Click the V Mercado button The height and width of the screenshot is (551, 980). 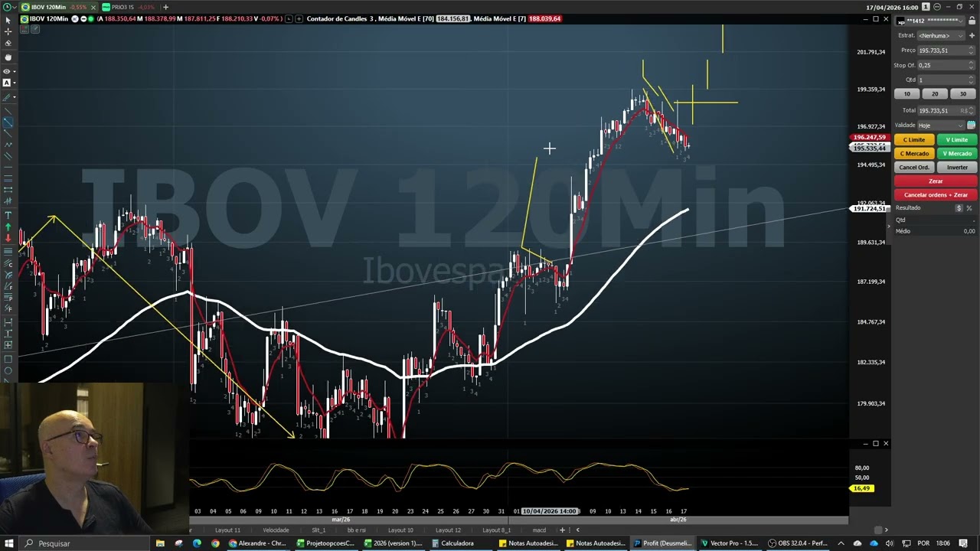pos(957,154)
